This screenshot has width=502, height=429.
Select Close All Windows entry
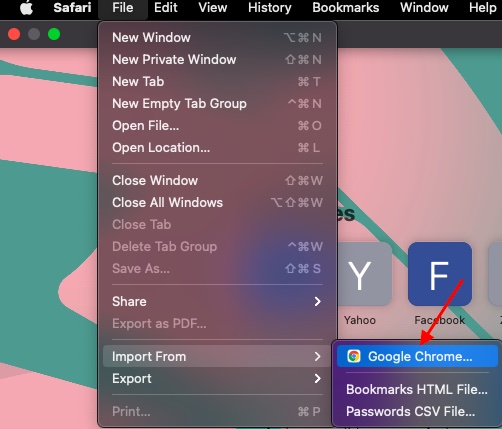(x=217, y=203)
